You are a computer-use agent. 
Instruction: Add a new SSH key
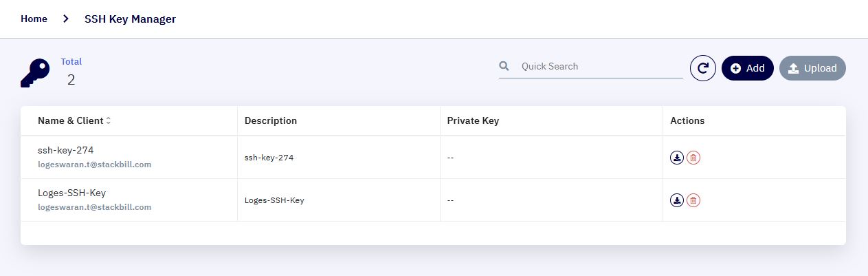748,68
